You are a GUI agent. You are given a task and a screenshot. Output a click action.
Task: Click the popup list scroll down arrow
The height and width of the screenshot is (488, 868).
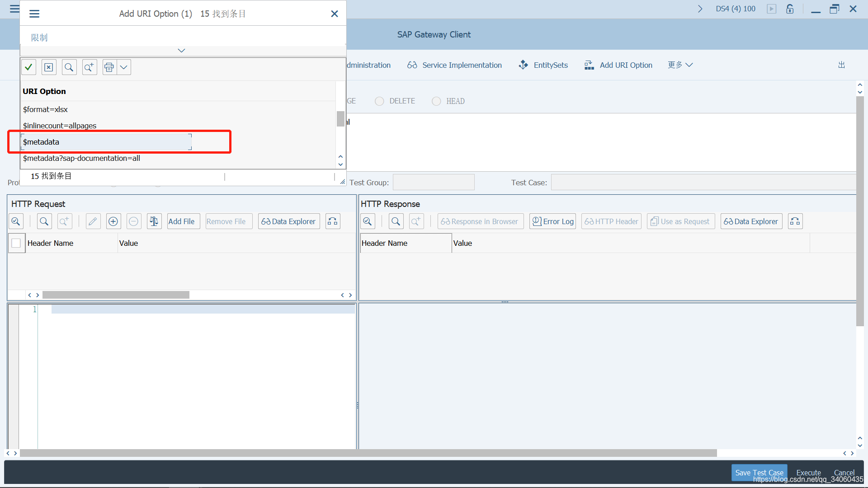tap(340, 164)
